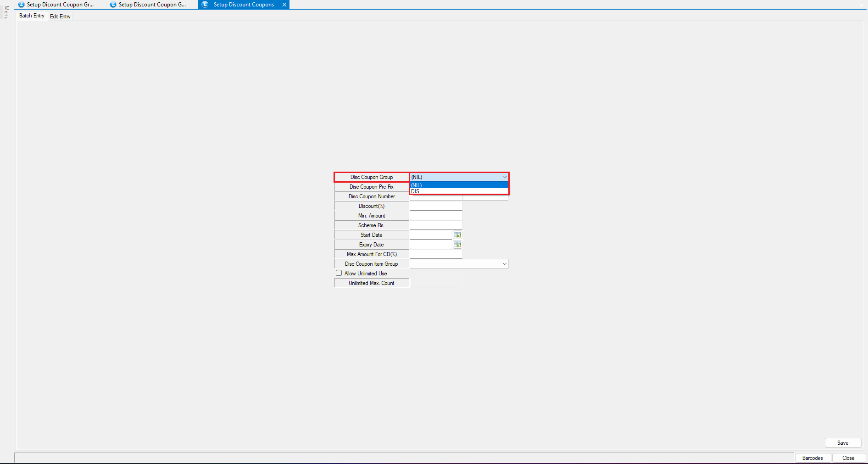Image resolution: width=868 pixels, height=464 pixels.
Task: Collapse the Disc Coupon Group dropdown arrow
Action: coord(504,177)
